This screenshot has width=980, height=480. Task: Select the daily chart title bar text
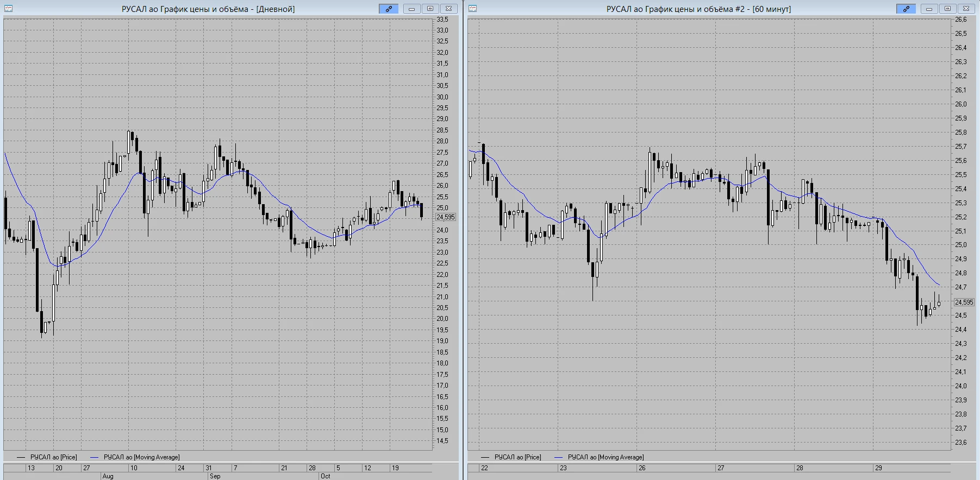click(208, 9)
